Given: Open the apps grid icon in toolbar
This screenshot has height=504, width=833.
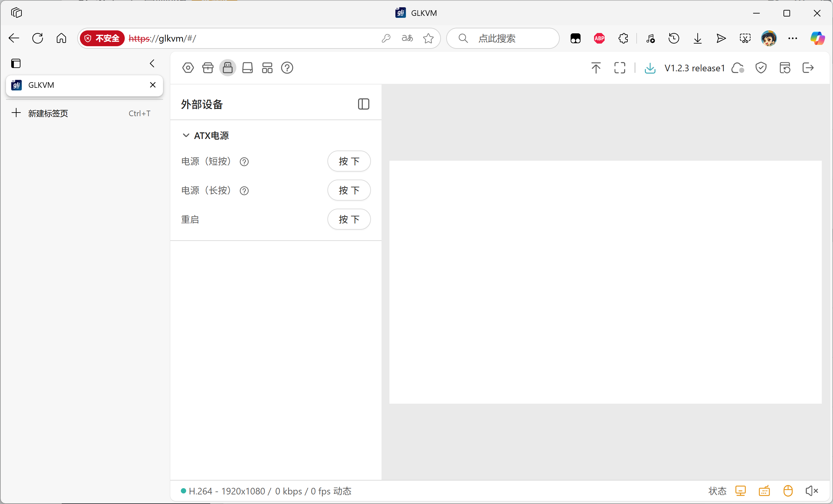Looking at the screenshot, I should [x=267, y=68].
